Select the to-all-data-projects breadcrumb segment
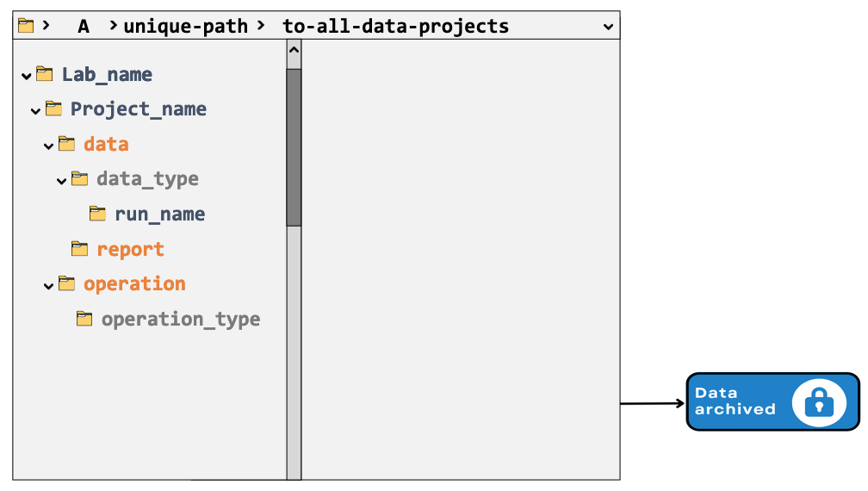The height and width of the screenshot is (491, 868). point(395,26)
